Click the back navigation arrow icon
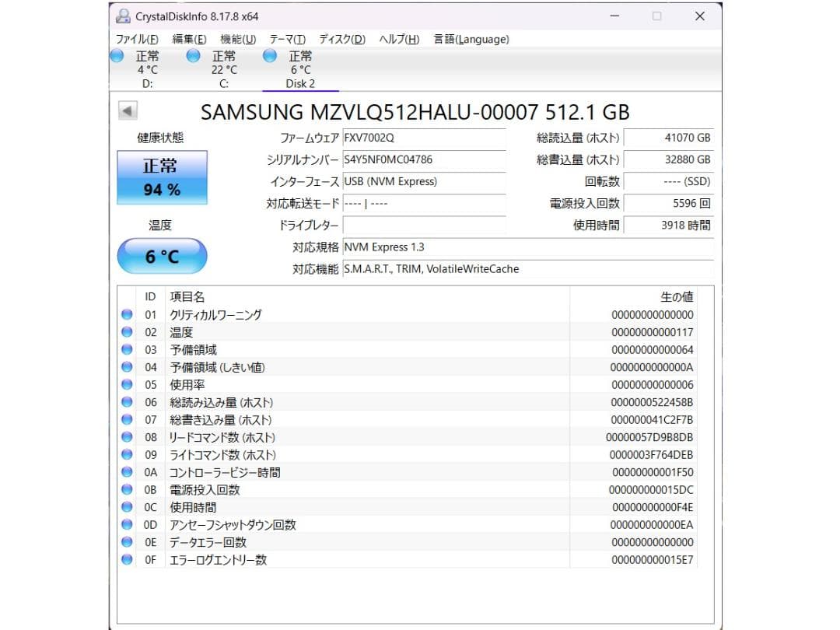840x630 pixels. (x=127, y=110)
